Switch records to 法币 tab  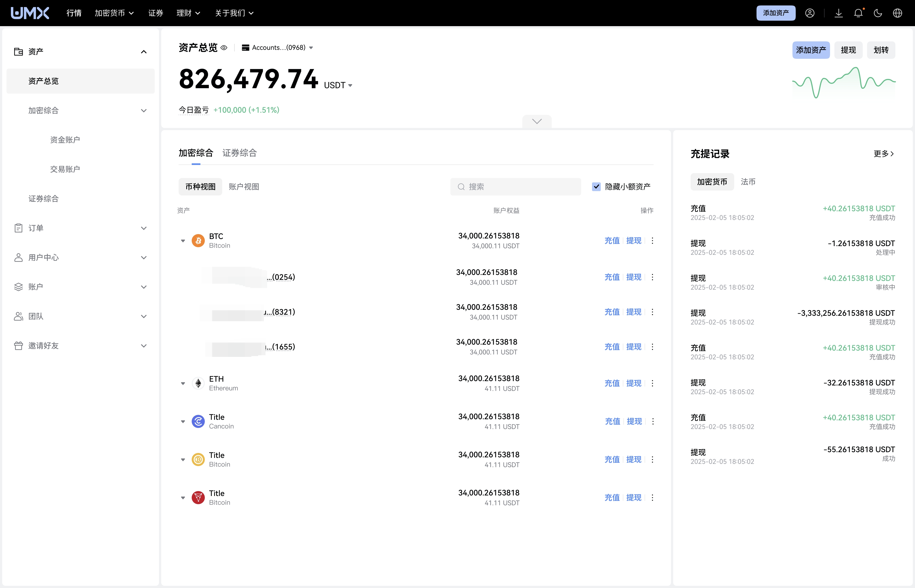(x=748, y=182)
